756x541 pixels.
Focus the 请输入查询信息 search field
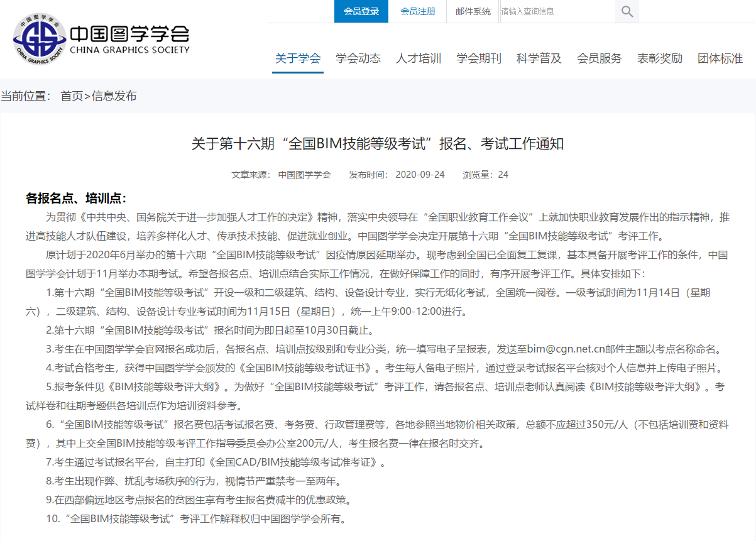pyautogui.click(x=557, y=11)
